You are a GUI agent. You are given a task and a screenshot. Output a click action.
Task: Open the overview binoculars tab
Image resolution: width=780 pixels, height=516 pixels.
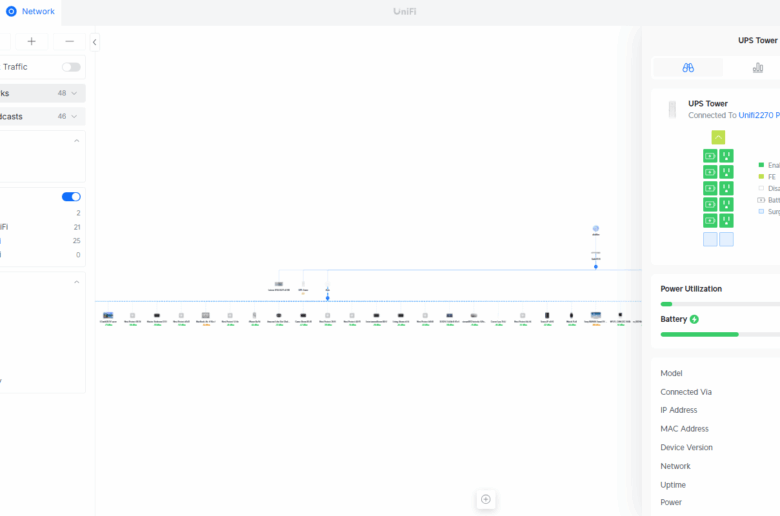click(x=688, y=67)
